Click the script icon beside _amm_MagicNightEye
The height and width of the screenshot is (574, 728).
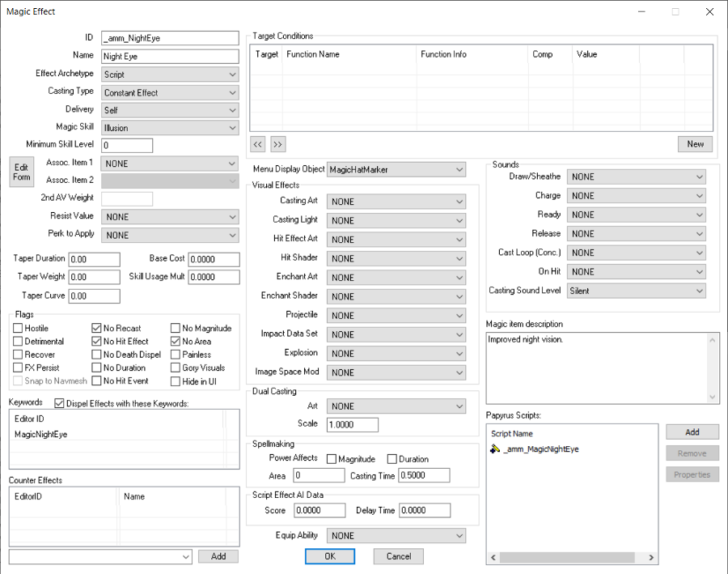pyautogui.click(x=495, y=449)
